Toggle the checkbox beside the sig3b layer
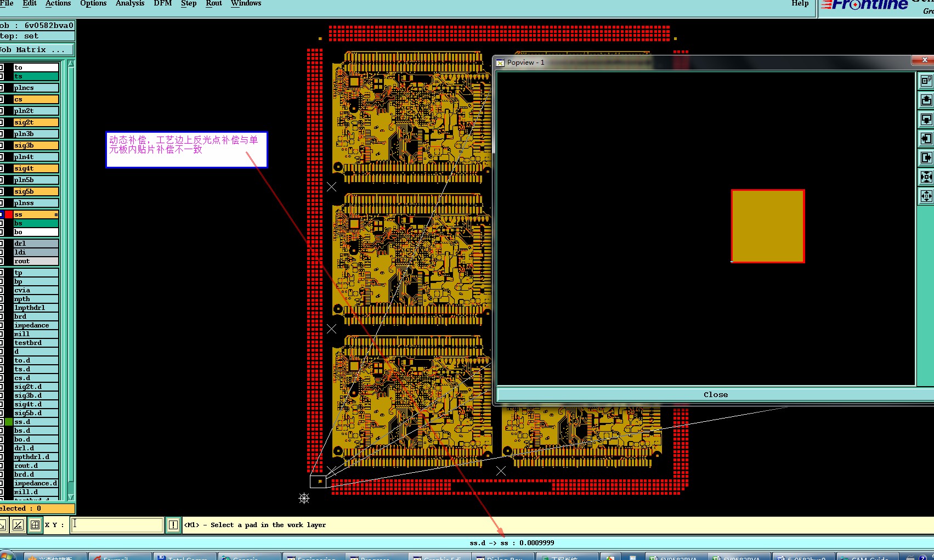 coord(2,145)
